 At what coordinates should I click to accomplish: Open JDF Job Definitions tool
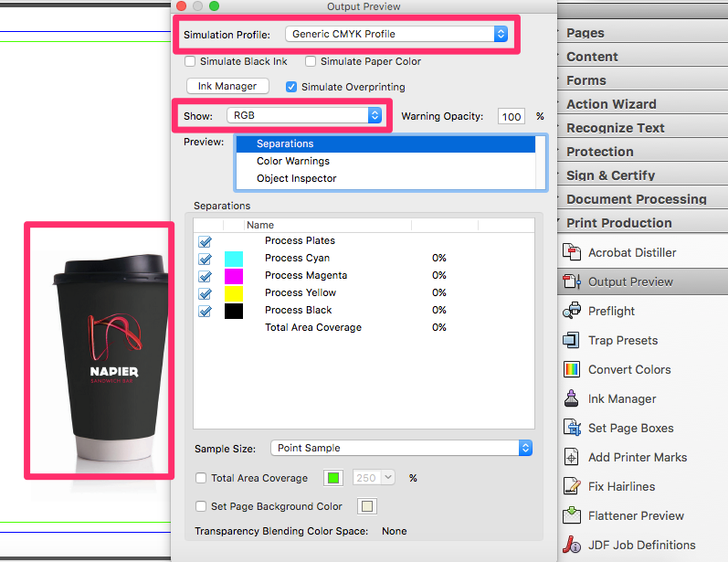point(573,546)
